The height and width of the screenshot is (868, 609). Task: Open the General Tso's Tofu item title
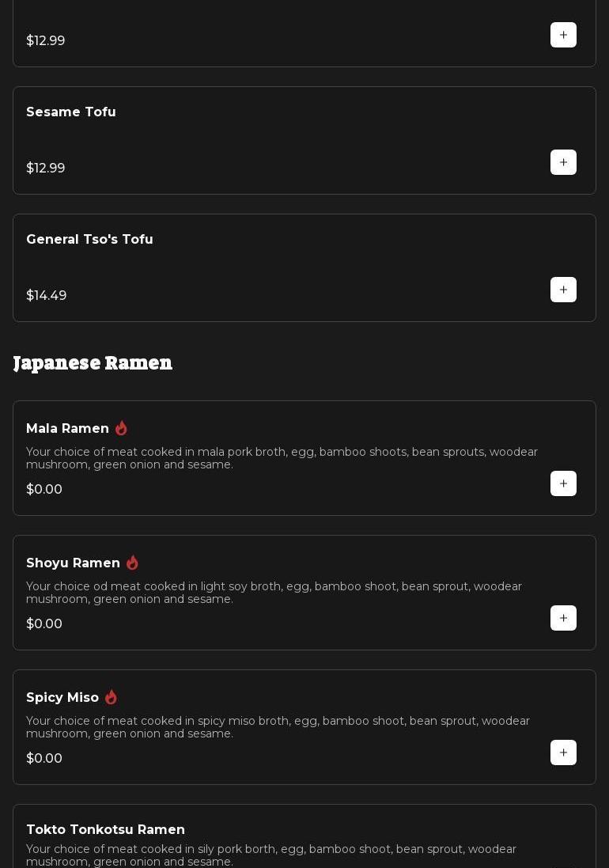pyautogui.click(x=89, y=240)
